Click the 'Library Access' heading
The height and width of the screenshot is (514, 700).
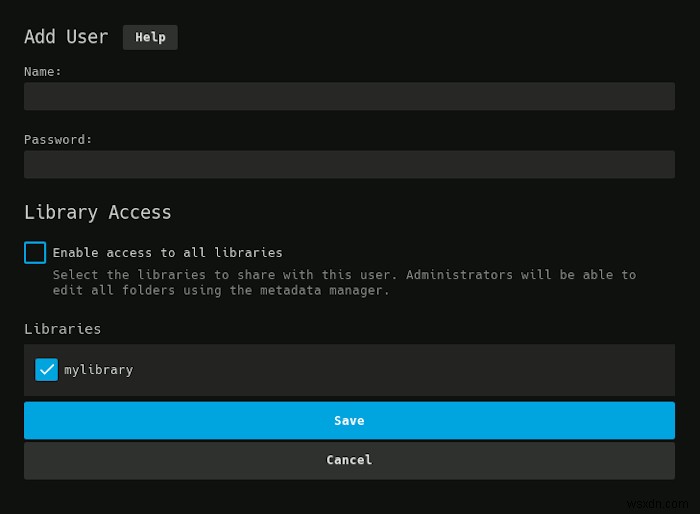[98, 213]
